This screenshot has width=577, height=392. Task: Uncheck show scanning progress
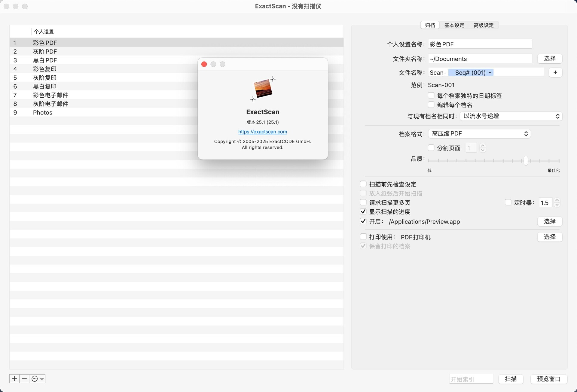coord(363,211)
